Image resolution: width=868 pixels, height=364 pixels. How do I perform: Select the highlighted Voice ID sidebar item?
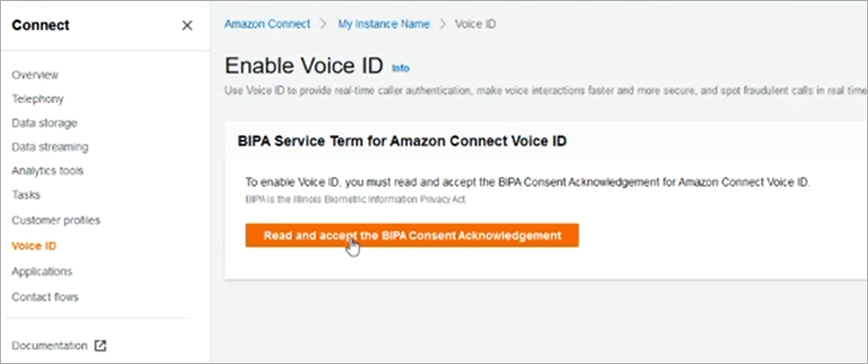pos(34,246)
